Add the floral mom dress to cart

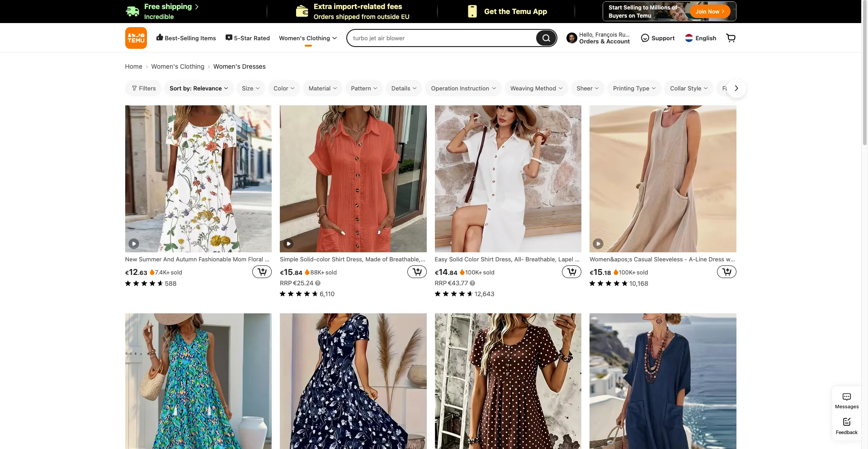pos(262,272)
